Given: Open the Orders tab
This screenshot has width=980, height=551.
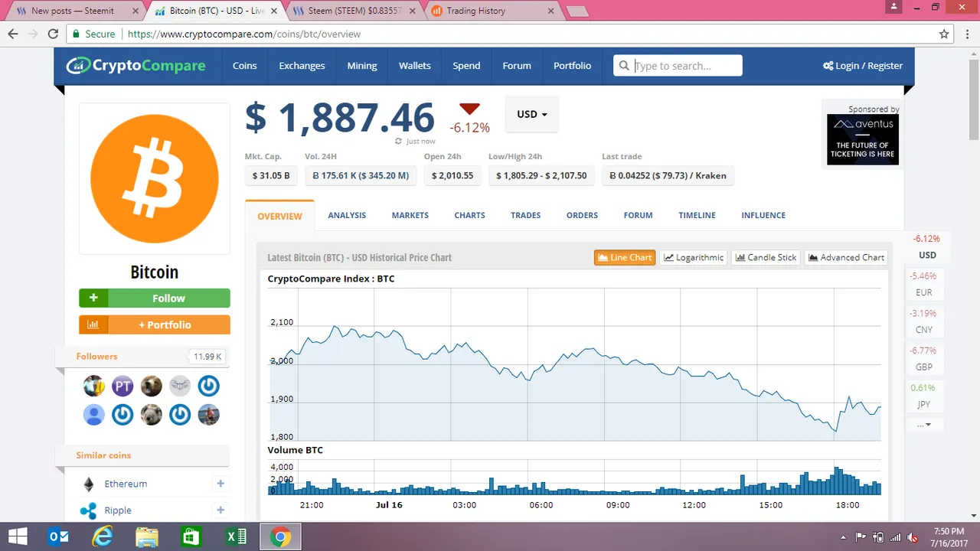Looking at the screenshot, I should coord(582,216).
